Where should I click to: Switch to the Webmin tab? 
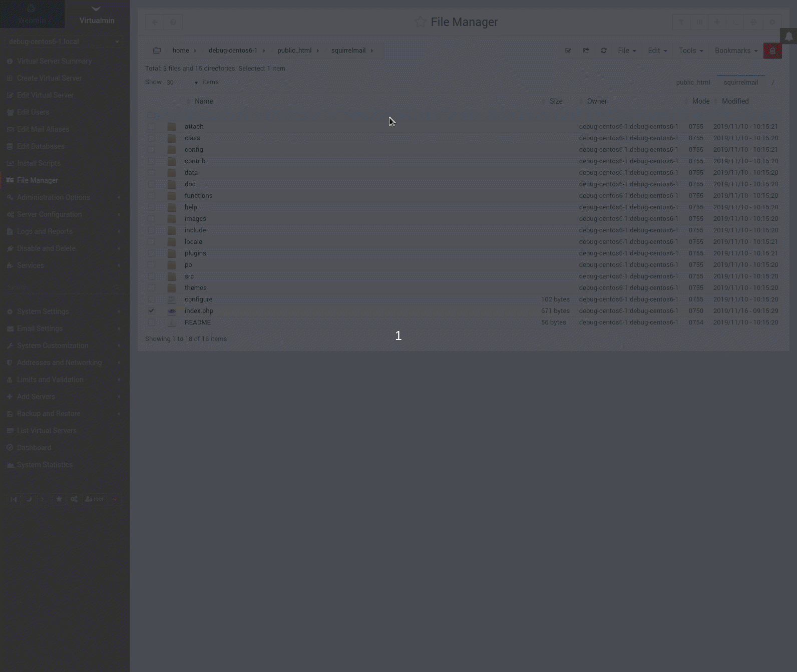click(32, 14)
